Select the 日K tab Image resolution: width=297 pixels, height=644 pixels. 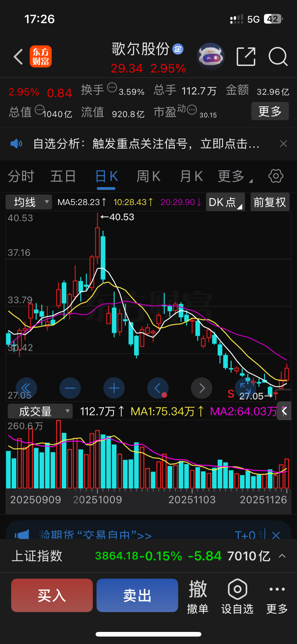pos(106,176)
